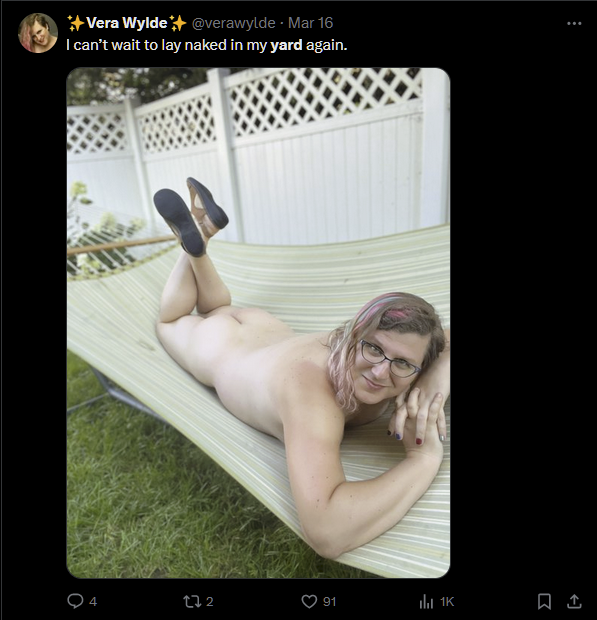Screen dimensions: 597x620
Task: Bookmark the post with the bookmark icon
Action: 544,601
